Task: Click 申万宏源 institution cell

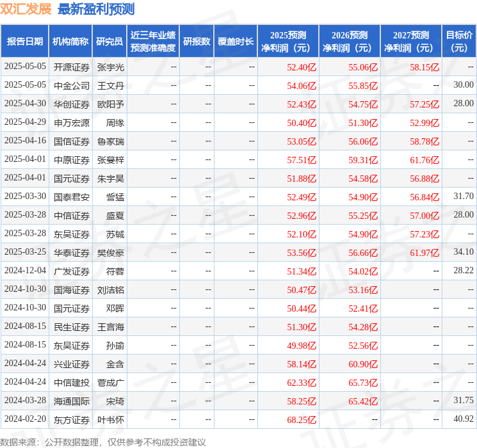Action: pyautogui.click(x=72, y=123)
